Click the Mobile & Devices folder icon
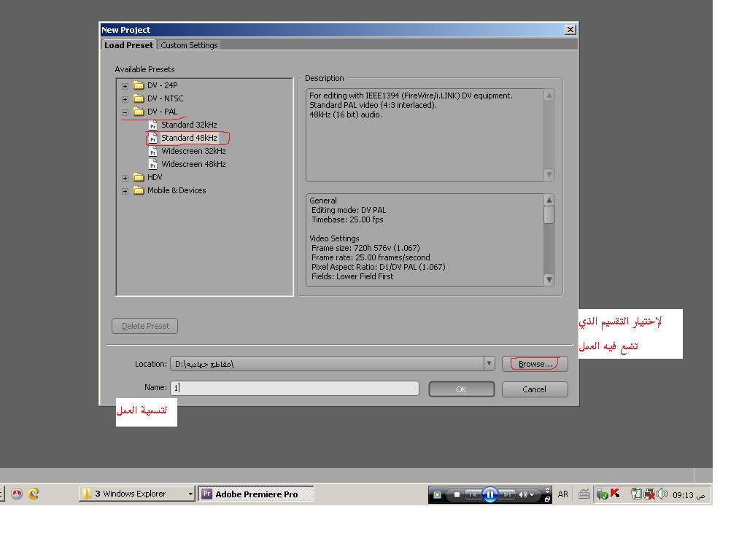 (139, 190)
